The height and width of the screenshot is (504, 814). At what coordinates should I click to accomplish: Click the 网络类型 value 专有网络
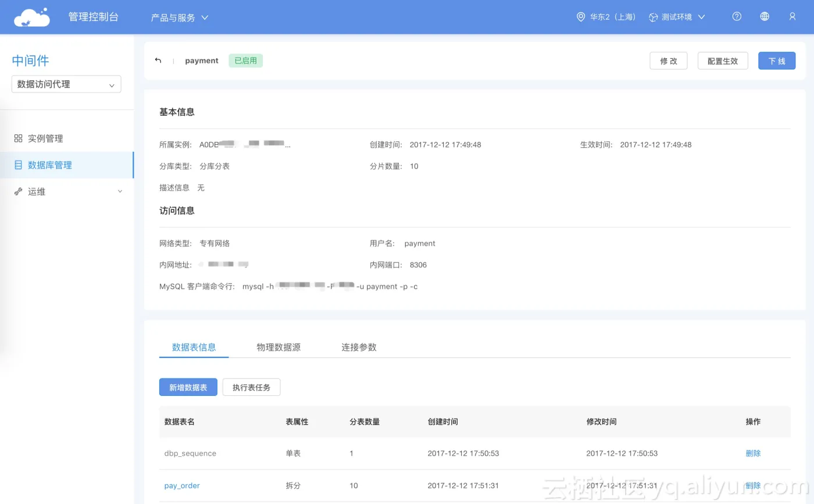pos(215,244)
